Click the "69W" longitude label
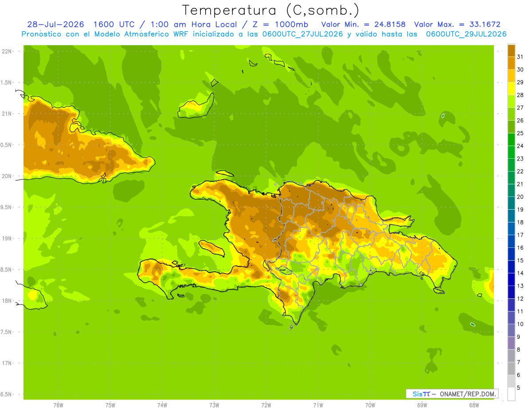The image size is (532, 411). coord(422,405)
